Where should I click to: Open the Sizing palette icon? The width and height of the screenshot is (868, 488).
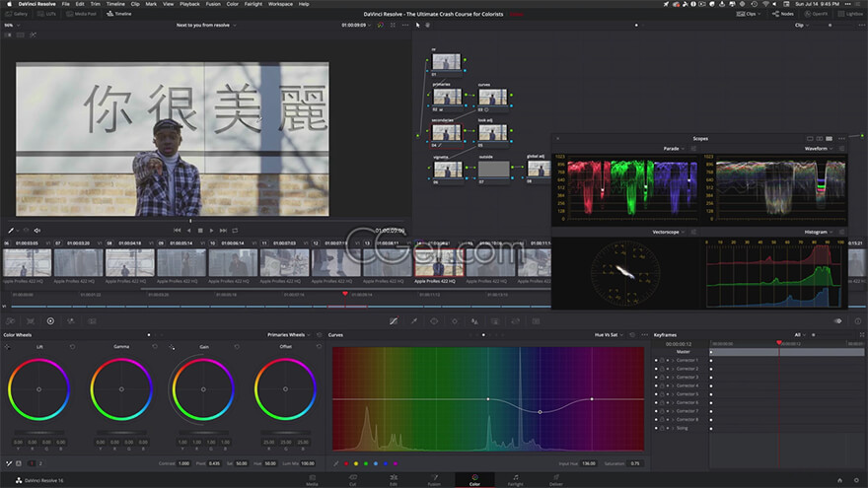click(x=515, y=321)
